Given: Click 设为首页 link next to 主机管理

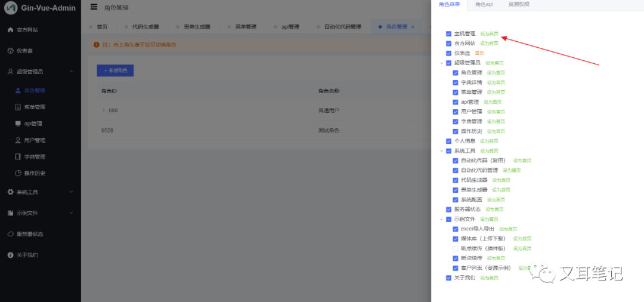Looking at the screenshot, I should click(489, 34).
